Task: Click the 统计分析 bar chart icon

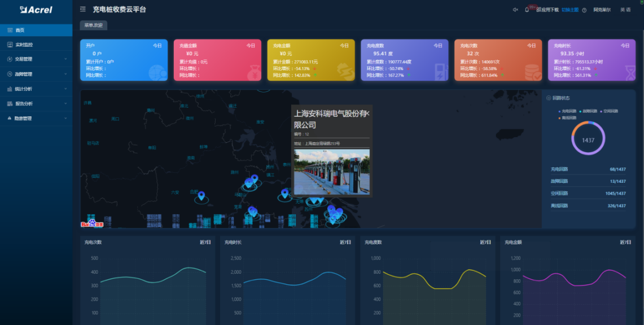Action: pyautogui.click(x=10, y=89)
